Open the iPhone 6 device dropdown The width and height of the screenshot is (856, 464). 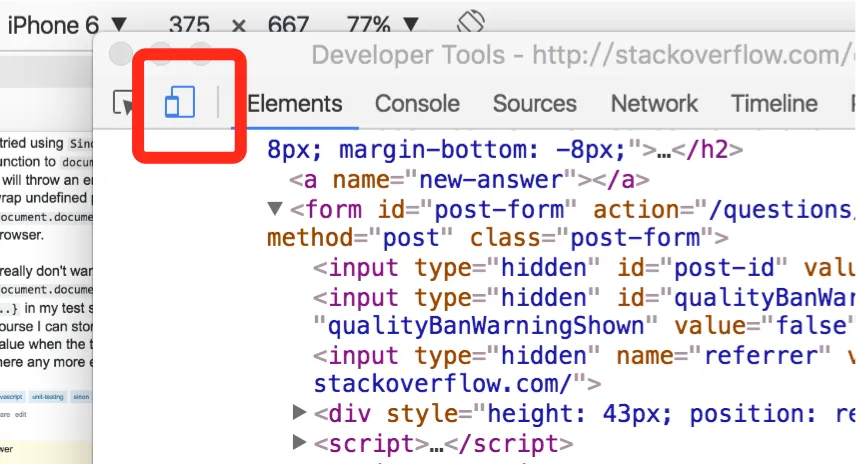coord(67,25)
